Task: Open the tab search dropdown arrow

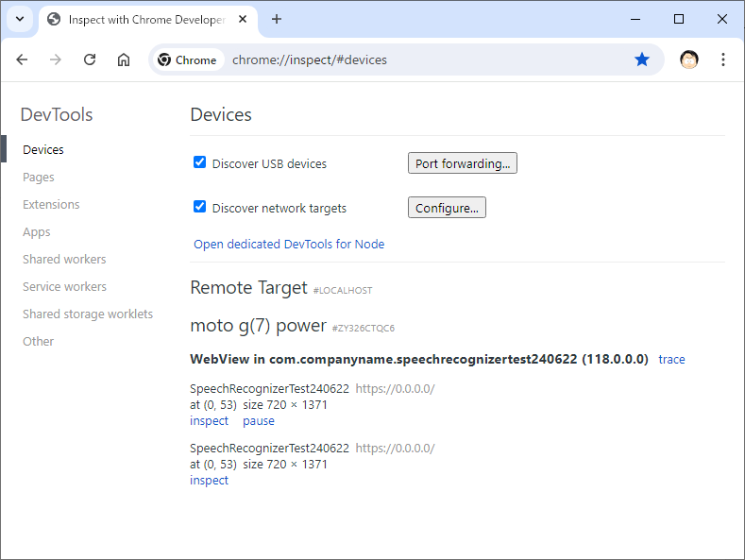Action: pos(20,19)
